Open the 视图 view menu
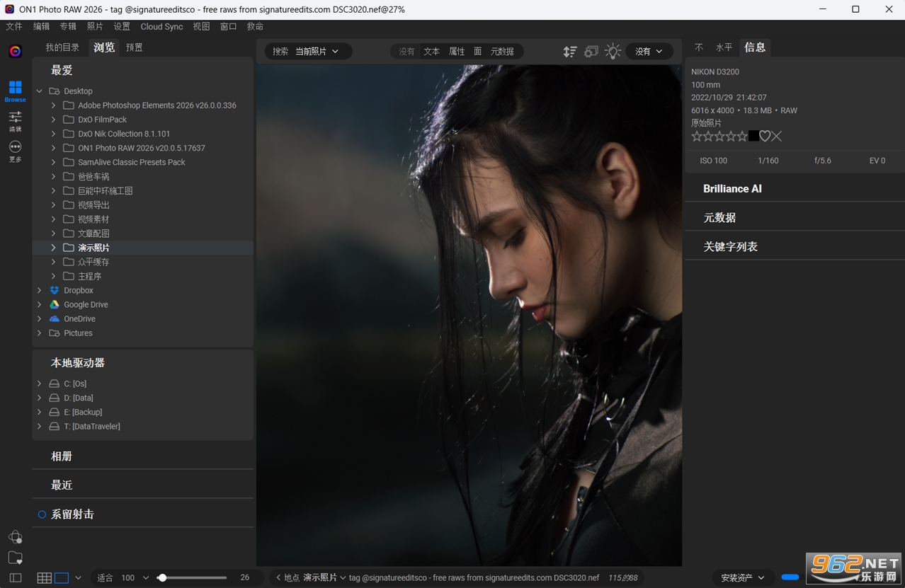 pos(201,26)
